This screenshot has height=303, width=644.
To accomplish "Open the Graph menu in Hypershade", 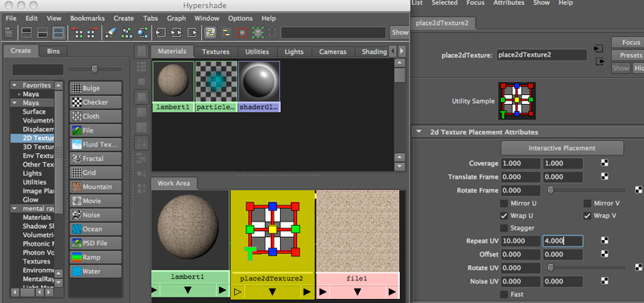I will (x=175, y=18).
